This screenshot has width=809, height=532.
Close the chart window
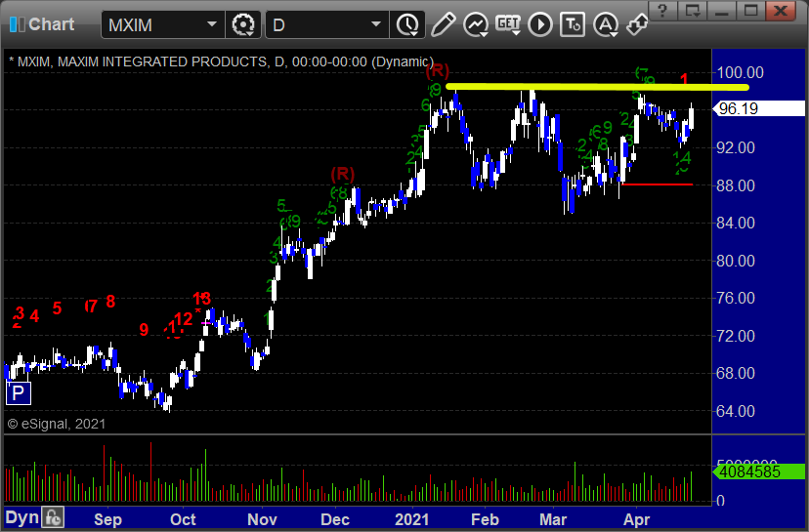[781, 10]
